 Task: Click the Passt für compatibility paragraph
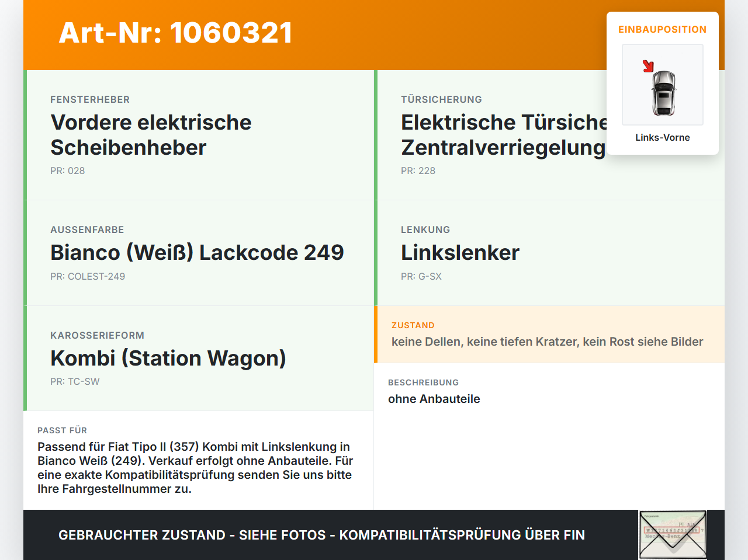(x=195, y=468)
